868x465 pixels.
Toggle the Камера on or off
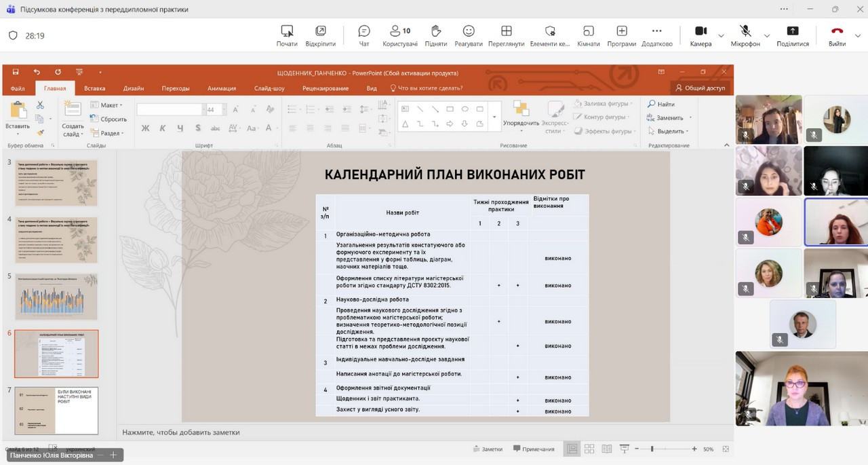[701, 35]
